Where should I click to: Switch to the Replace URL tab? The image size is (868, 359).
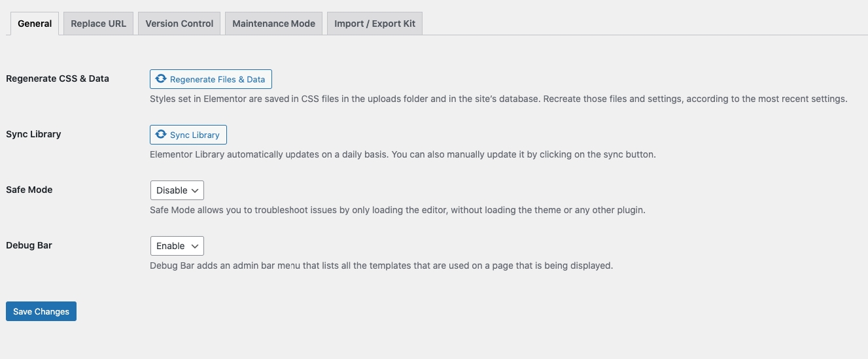98,24
